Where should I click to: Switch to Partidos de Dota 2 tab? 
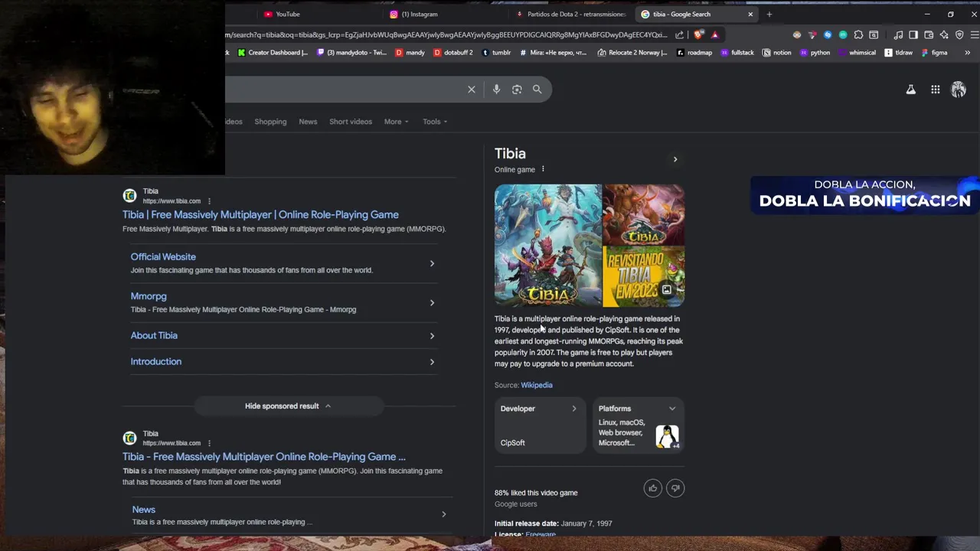click(570, 14)
